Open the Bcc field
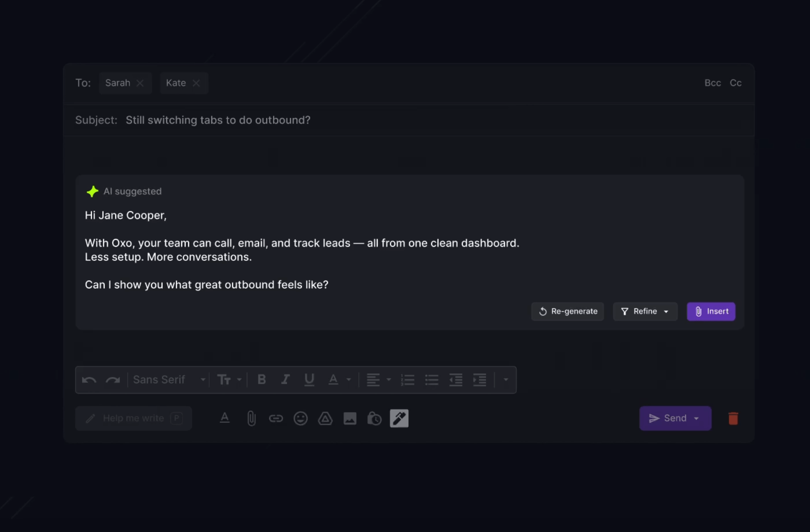This screenshot has width=810, height=532. 712,83
